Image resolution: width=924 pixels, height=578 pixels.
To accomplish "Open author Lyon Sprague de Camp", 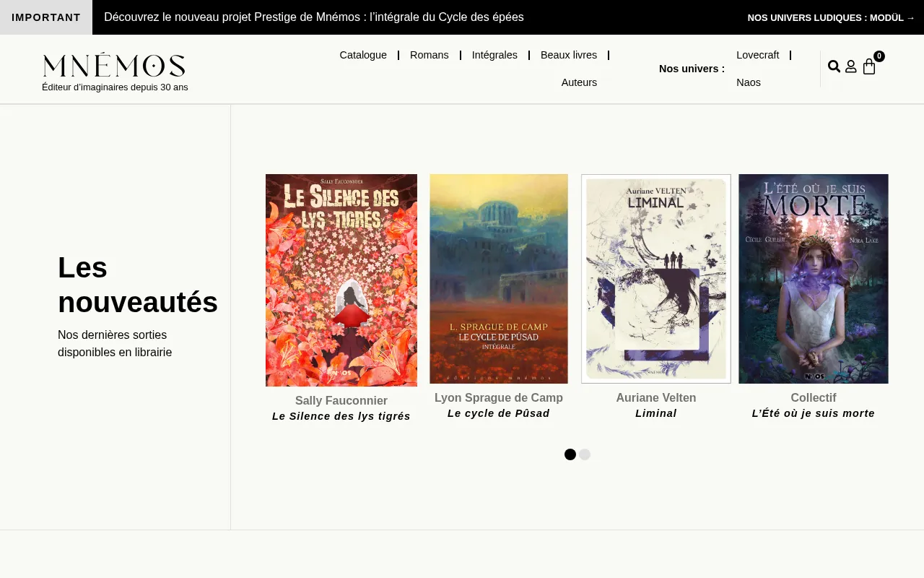I will click(499, 397).
